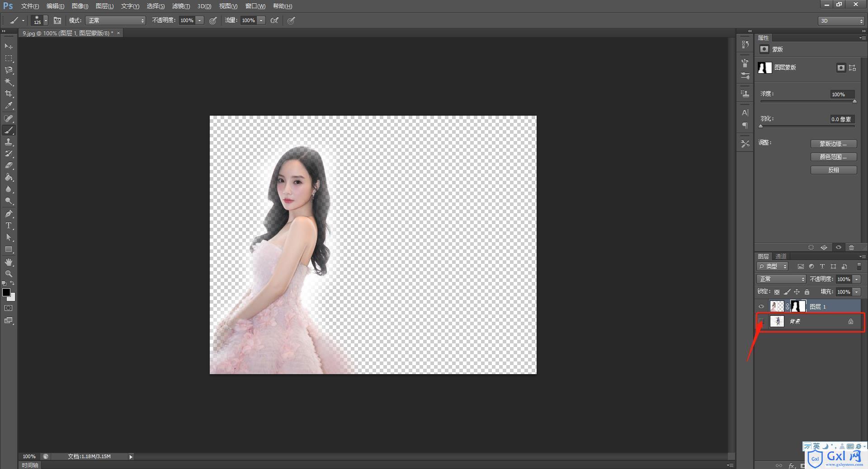Toggle lock position icon
The width and height of the screenshot is (868, 469).
[x=797, y=292]
